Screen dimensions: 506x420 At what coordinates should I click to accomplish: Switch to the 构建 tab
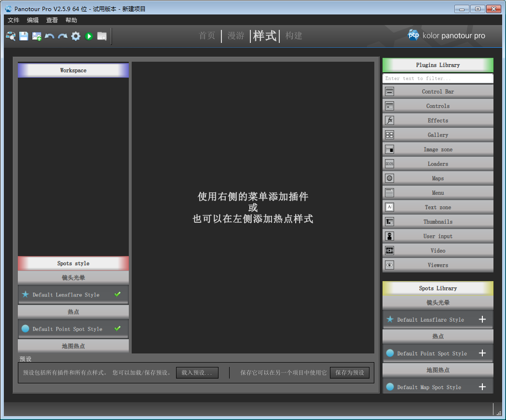294,36
